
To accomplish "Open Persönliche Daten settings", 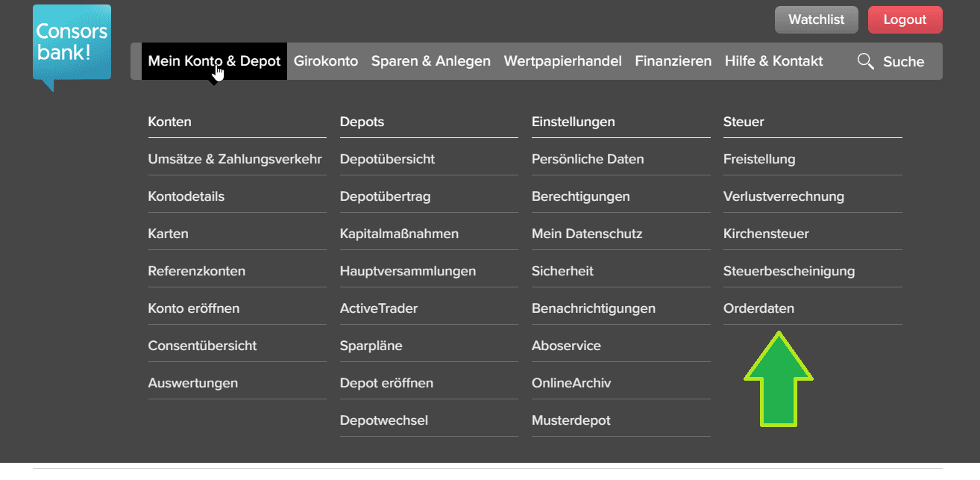I will click(588, 159).
